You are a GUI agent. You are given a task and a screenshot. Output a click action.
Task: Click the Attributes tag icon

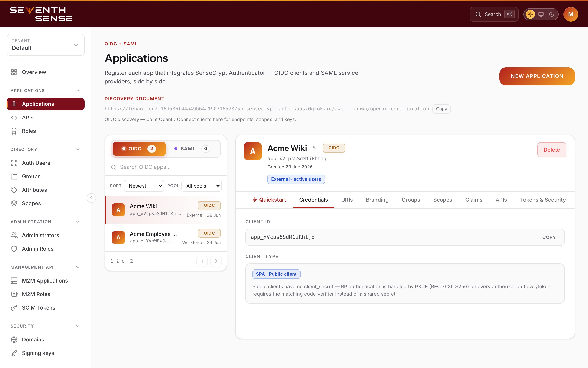coord(14,190)
